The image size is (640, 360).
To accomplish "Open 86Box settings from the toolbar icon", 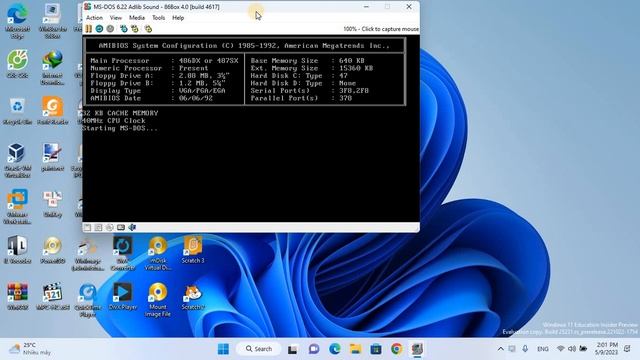I will pos(148,29).
